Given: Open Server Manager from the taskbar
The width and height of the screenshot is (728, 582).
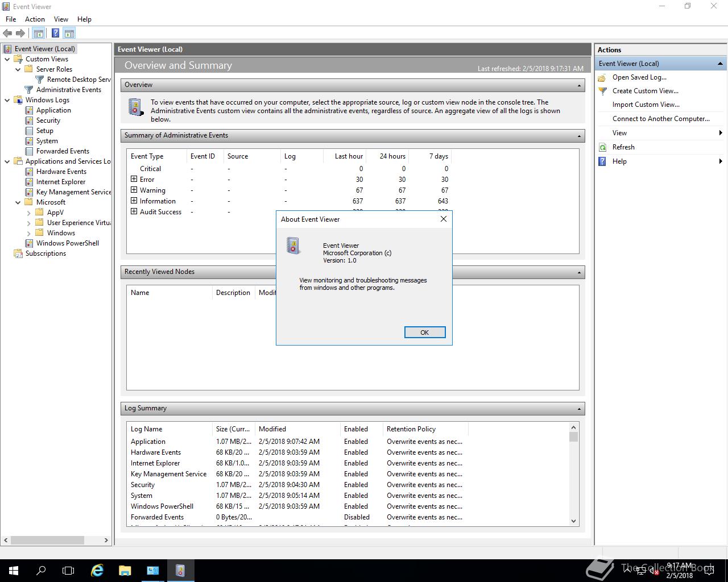Looking at the screenshot, I should (x=153, y=571).
